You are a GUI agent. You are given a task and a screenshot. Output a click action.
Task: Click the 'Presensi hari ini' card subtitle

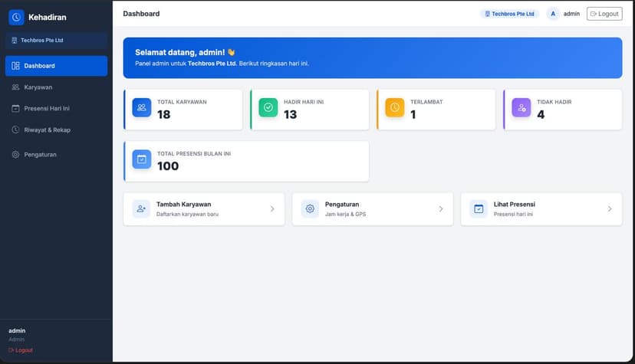(513, 215)
